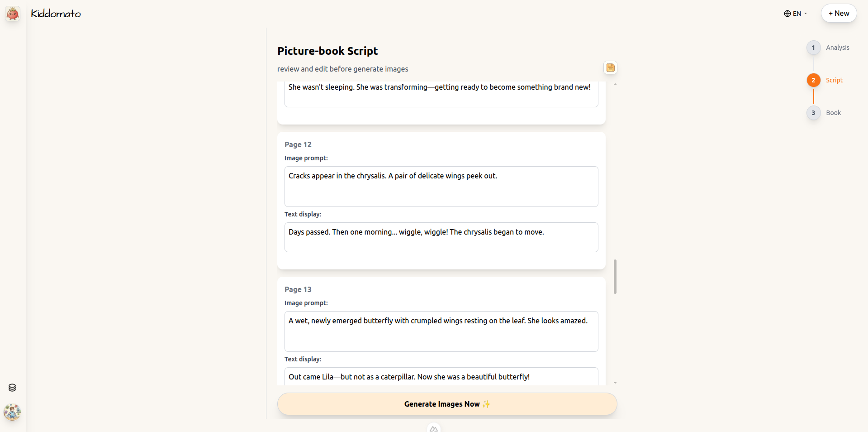Click the globe language icon
This screenshot has width=868, height=432.
[787, 14]
